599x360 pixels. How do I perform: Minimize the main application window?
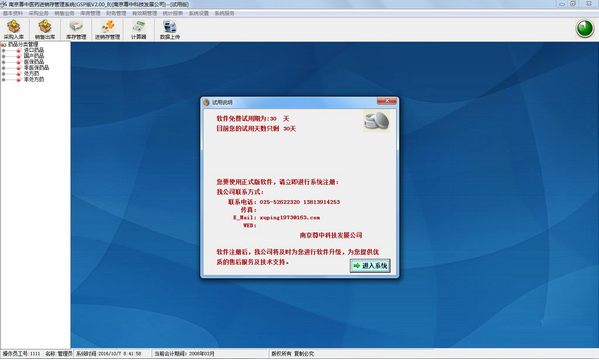(x=562, y=4)
